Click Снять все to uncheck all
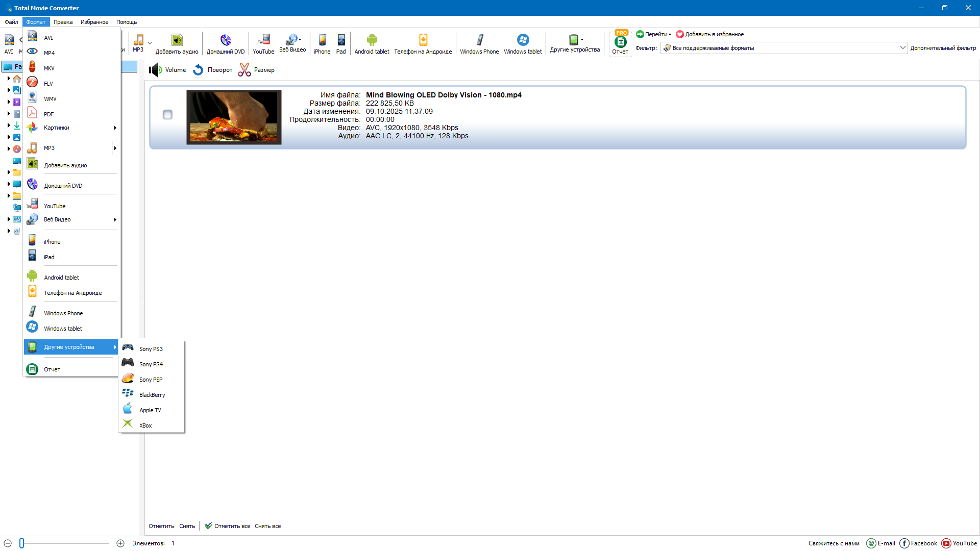Screen dimensions: 980x551 (x=267, y=526)
